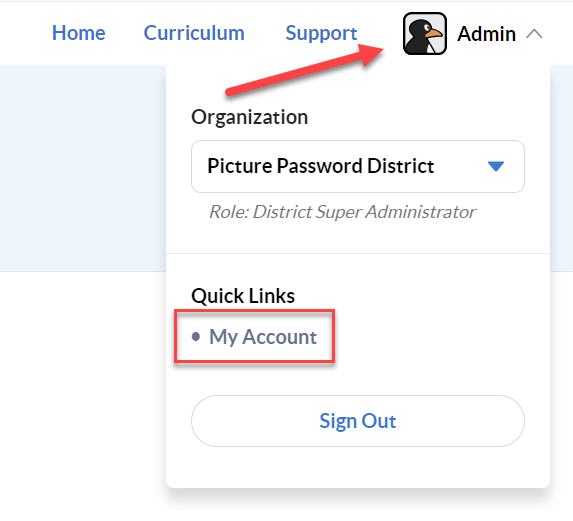573x521 pixels.
Task: Open the Home navigation link
Action: [x=79, y=33]
